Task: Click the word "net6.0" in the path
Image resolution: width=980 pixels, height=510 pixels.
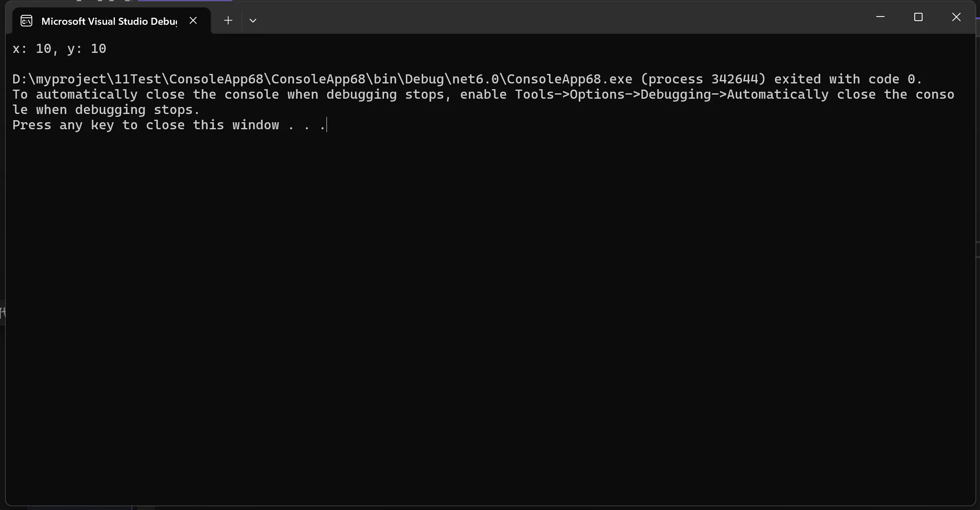Action: [x=475, y=79]
